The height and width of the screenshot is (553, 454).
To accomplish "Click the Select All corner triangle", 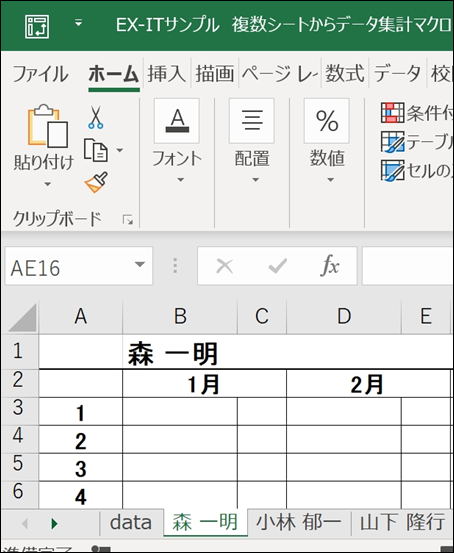I will coord(22,318).
